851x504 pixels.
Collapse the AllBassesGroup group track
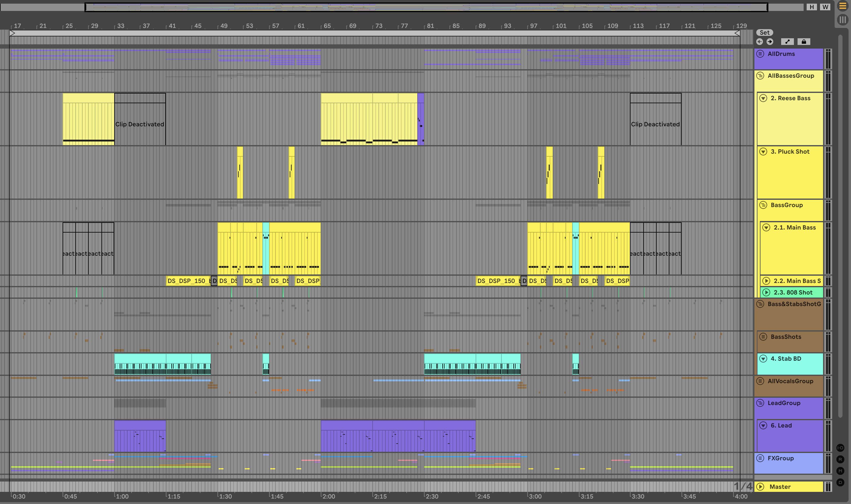tap(760, 76)
